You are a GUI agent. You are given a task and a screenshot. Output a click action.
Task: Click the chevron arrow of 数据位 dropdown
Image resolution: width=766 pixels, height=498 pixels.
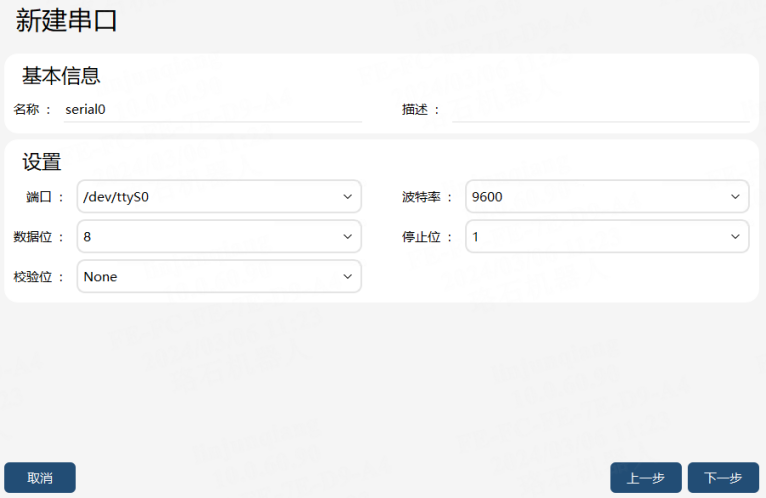point(347,237)
